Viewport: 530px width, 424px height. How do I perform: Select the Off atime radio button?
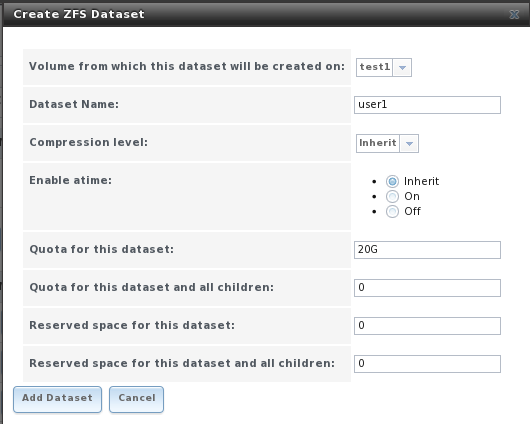click(x=392, y=212)
